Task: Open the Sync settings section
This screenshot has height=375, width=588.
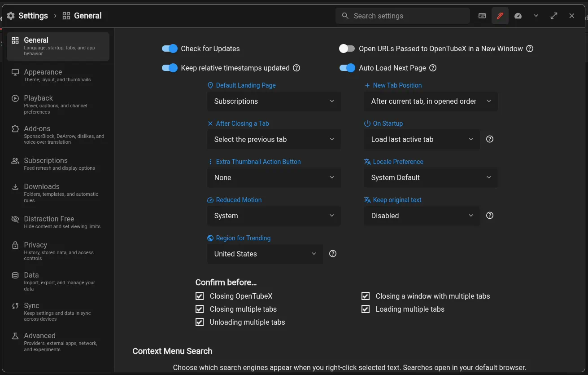Action: pyautogui.click(x=58, y=312)
